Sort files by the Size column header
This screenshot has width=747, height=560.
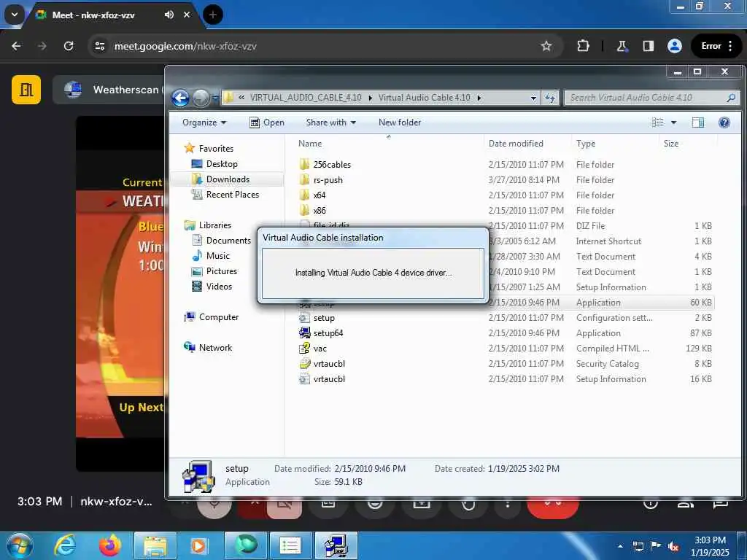click(671, 144)
